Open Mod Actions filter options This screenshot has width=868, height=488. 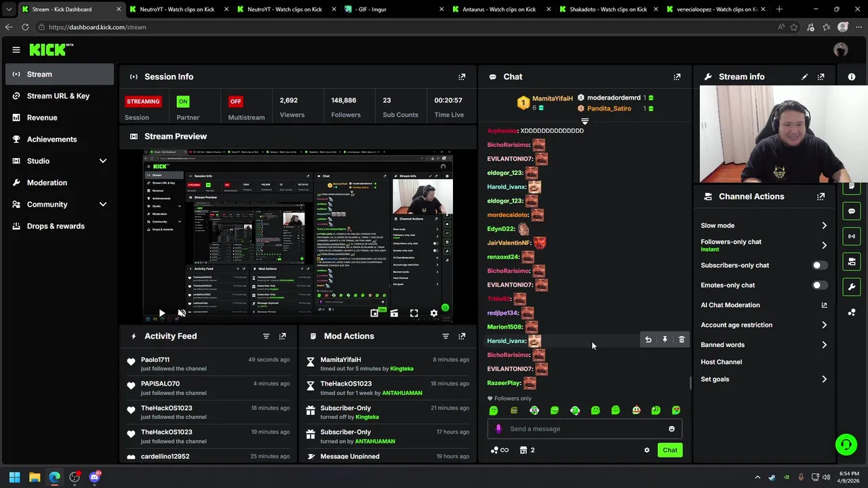(x=446, y=336)
